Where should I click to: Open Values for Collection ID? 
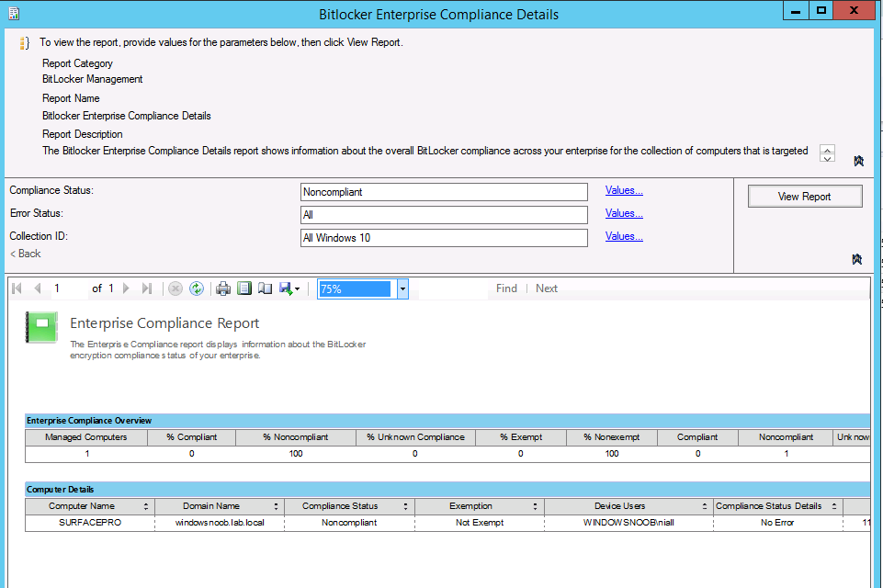click(624, 236)
